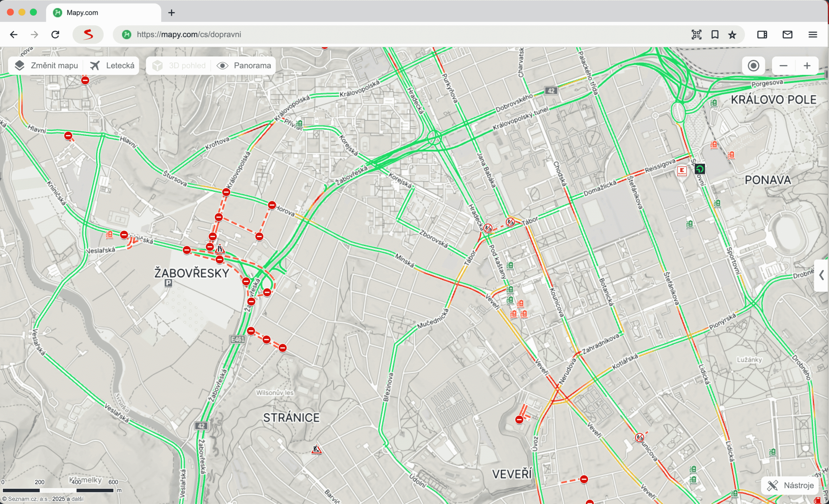Enable Panorama street view mode

244,66
